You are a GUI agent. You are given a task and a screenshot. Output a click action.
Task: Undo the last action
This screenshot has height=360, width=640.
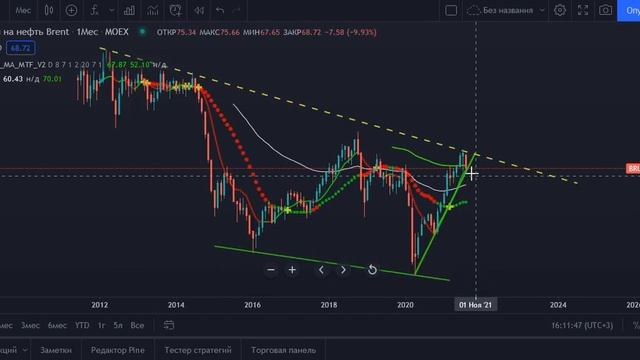[220, 10]
